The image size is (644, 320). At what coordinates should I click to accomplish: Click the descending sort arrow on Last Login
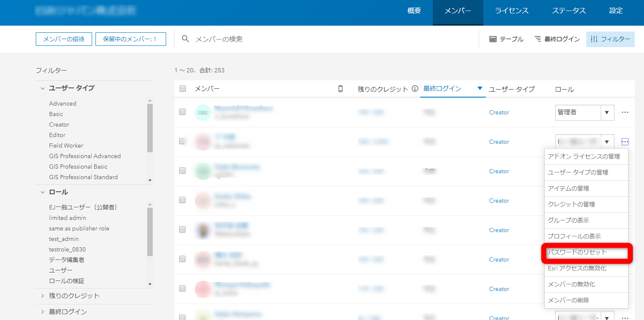coord(480,89)
